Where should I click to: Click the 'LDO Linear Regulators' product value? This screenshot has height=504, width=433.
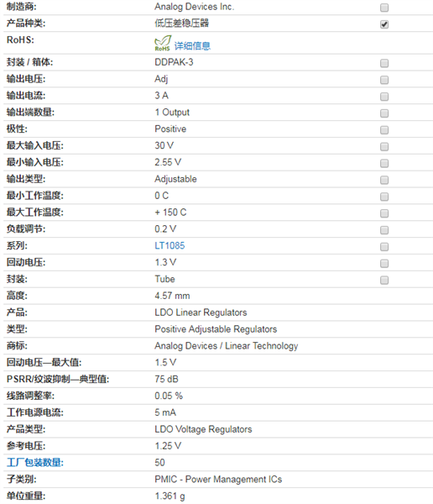(201, 312)
